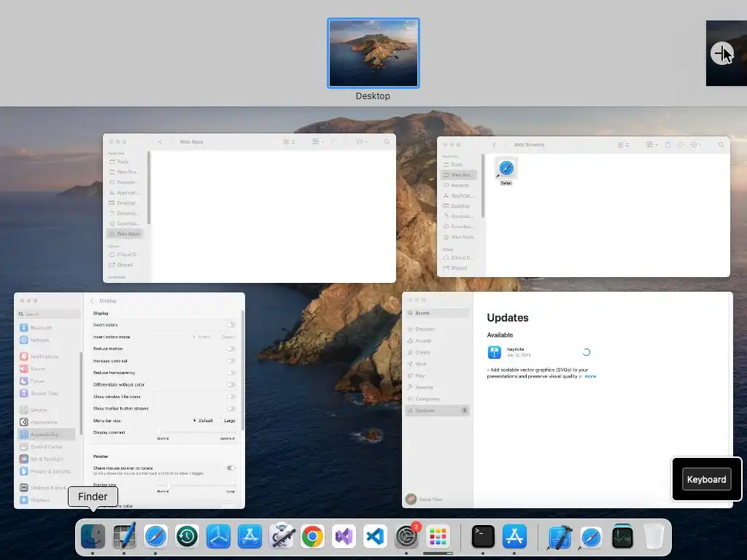Open view mode dropdown in Web Browsers window
The image size is (747, 560).
point(623,145)
